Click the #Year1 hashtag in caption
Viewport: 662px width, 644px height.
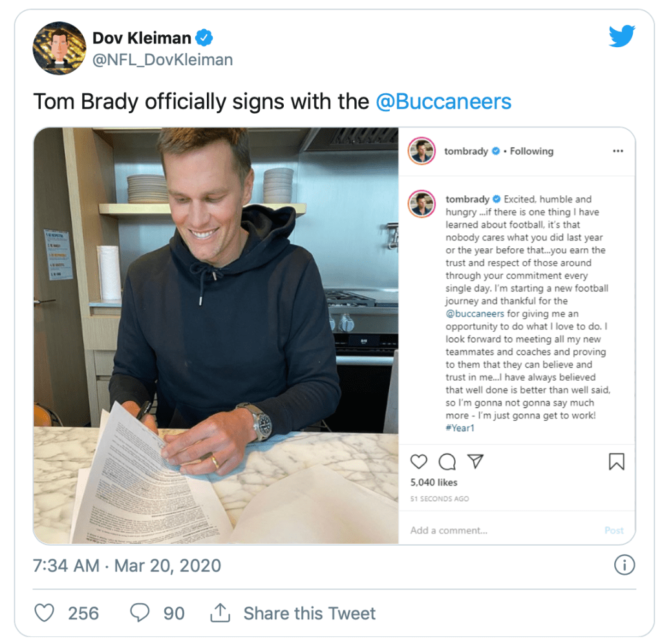tap(460, 428)
